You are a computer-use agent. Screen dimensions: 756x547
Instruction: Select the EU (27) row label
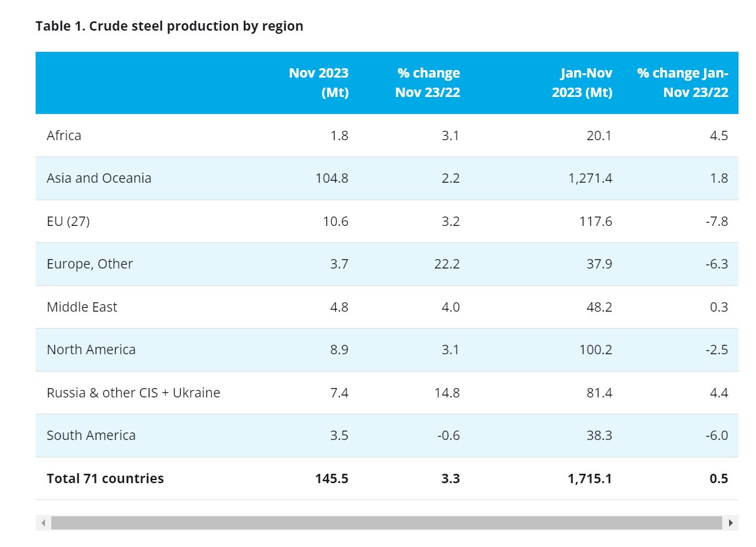click(x=68, y=222)
